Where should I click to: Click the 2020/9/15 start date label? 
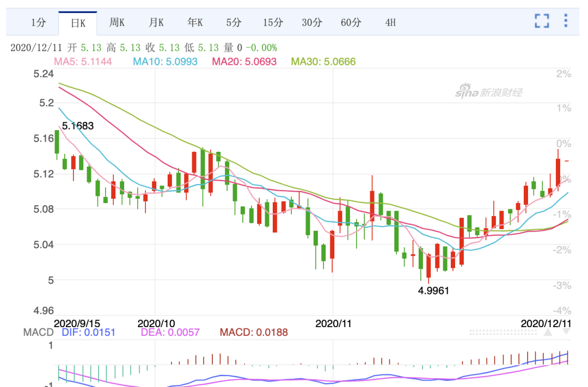click(x=77, y=323)
